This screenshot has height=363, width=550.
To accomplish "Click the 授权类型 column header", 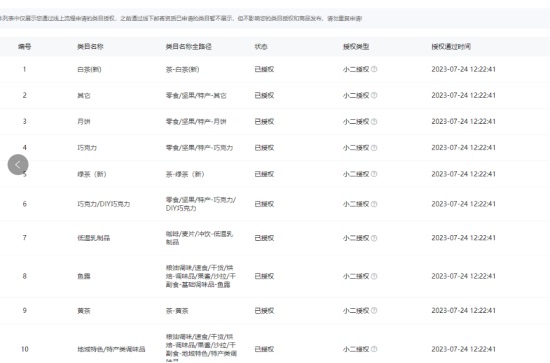I will click(356, 46).
